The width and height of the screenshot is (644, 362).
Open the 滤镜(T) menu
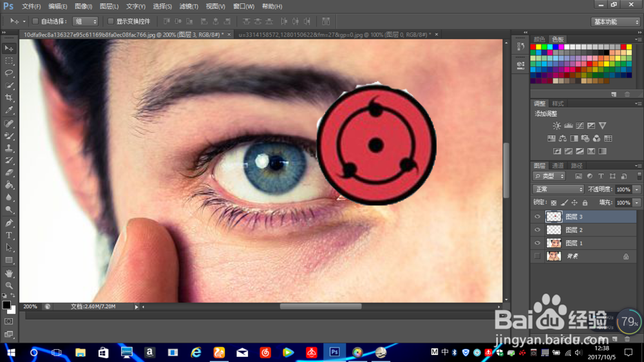tap(189, 6)
